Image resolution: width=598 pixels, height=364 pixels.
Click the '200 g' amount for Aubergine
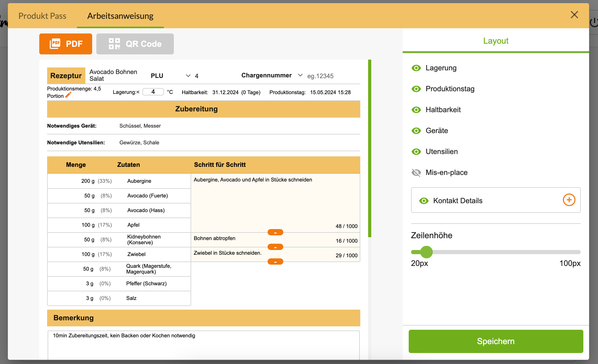pos(88,181)
